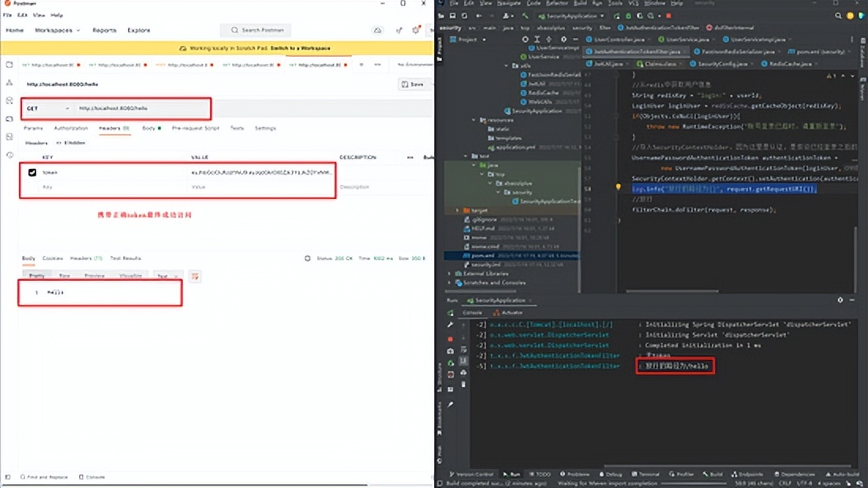Click Project panel collapse all icon

coord(549,39)
